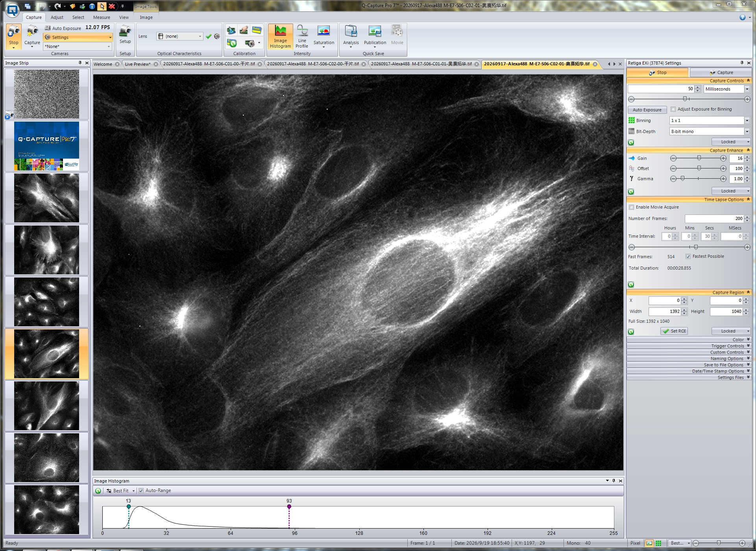Screen dimensions: 756x551
Task: Open the Live Preview document tab
Action: coord(138,64)
